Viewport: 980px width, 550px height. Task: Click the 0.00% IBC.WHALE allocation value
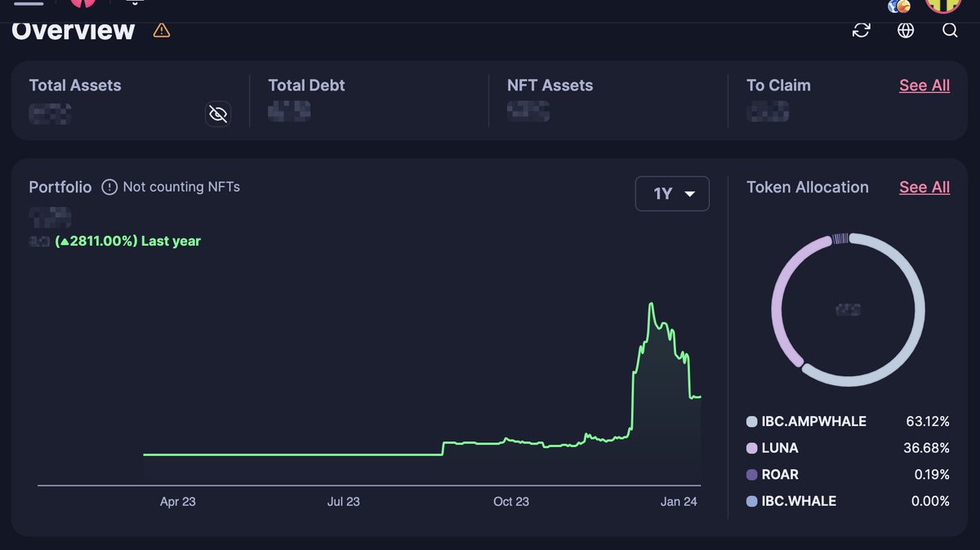pyautogui.click(x=930, y=501)
